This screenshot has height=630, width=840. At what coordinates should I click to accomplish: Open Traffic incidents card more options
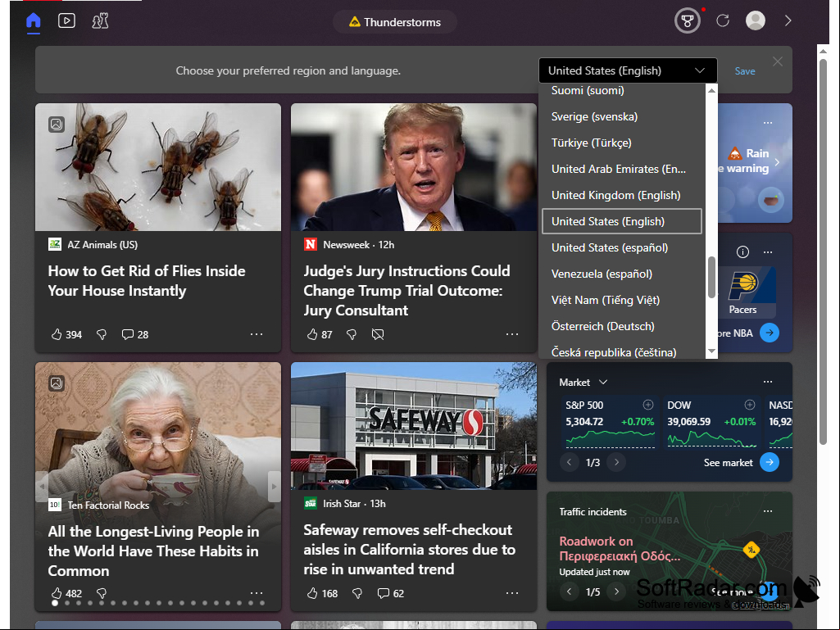tap(768, 511)
